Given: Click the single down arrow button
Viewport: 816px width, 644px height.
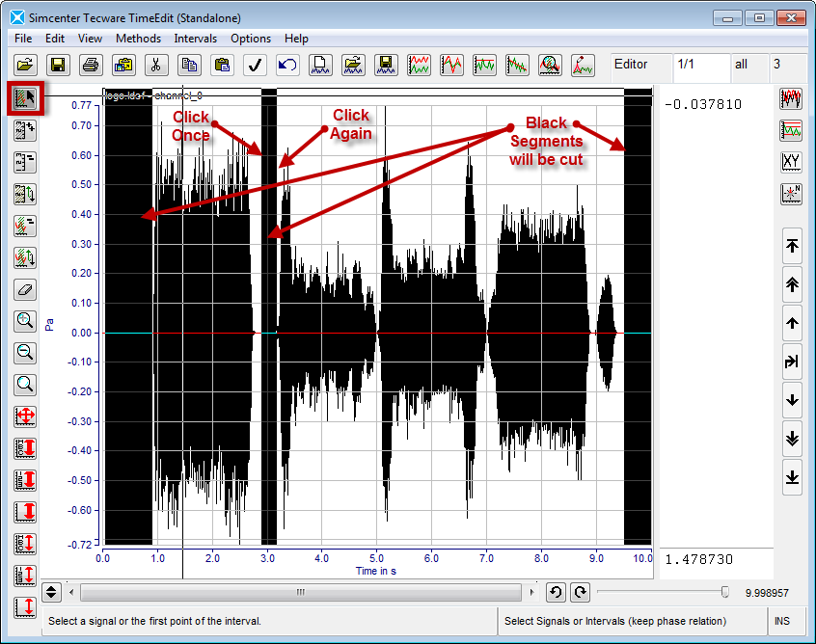Looking at the screenshot, I should pos(792,399).
